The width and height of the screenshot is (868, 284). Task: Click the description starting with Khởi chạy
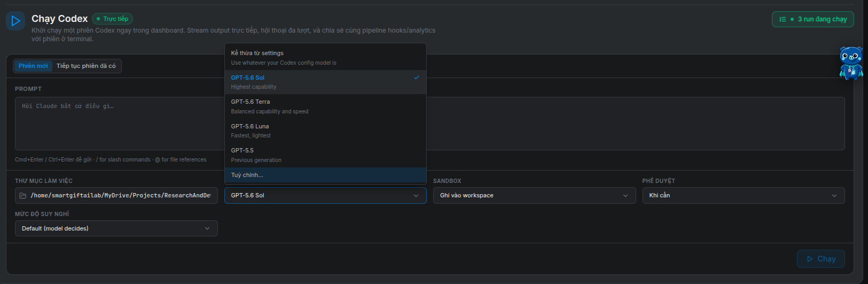tap(233, 35)
